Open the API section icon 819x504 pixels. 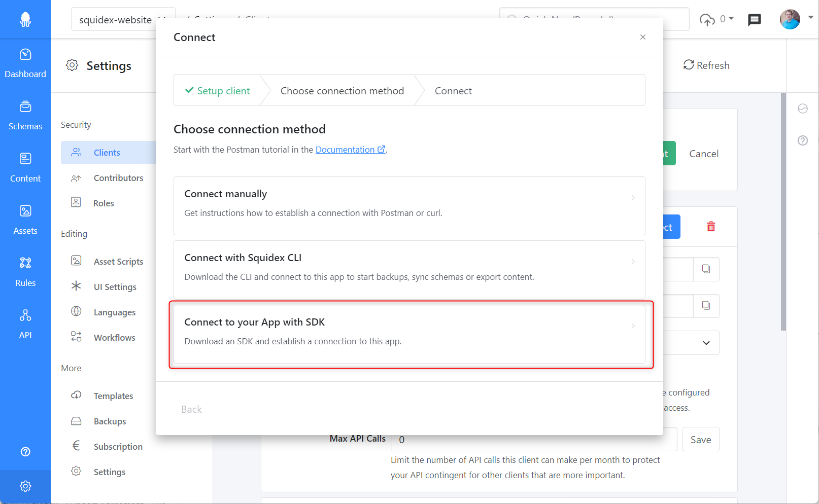click(x=25, y=315)
